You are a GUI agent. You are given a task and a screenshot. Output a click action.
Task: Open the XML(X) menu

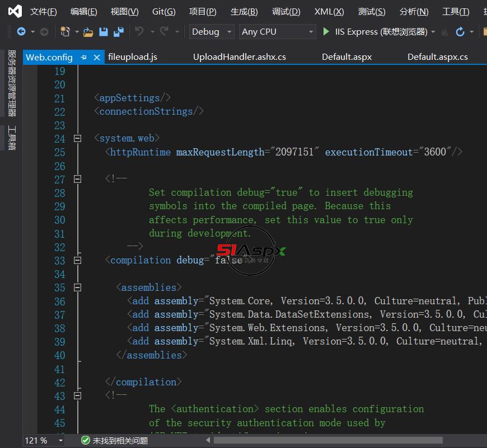tap(329, 12)
